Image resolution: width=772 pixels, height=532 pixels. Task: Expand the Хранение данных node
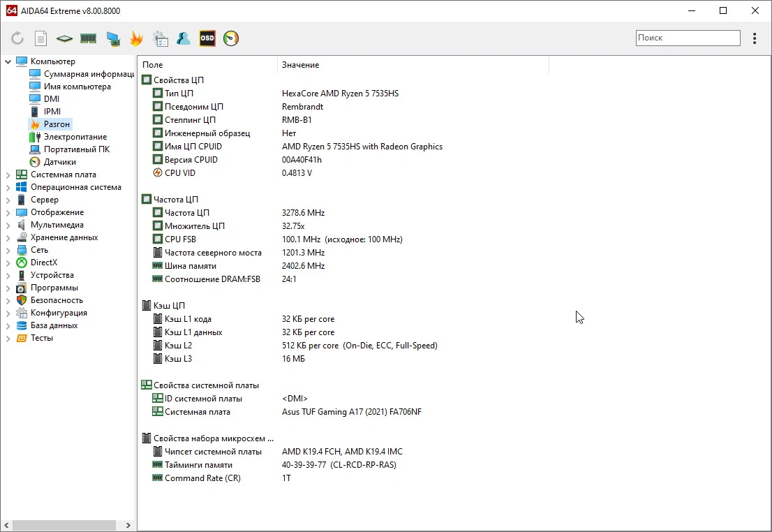(x=8, y=237)
